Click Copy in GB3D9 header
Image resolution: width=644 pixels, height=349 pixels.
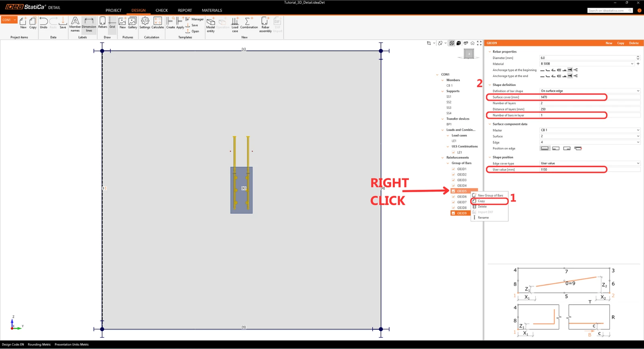pos(621,43)
